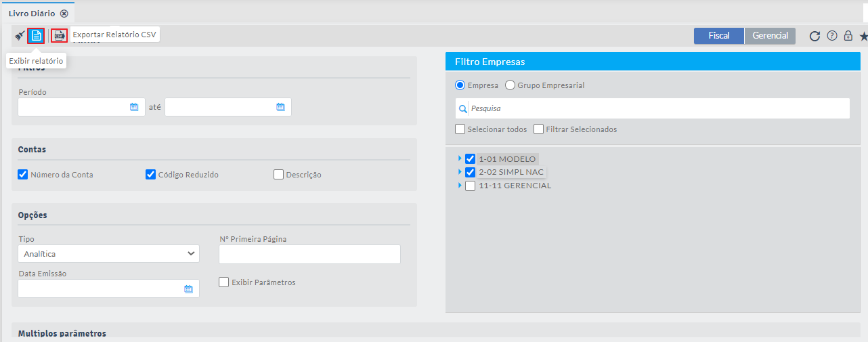Check the Exibir Parâmetros option
Viewport: 868px width, 342px height.
point(224,282)
